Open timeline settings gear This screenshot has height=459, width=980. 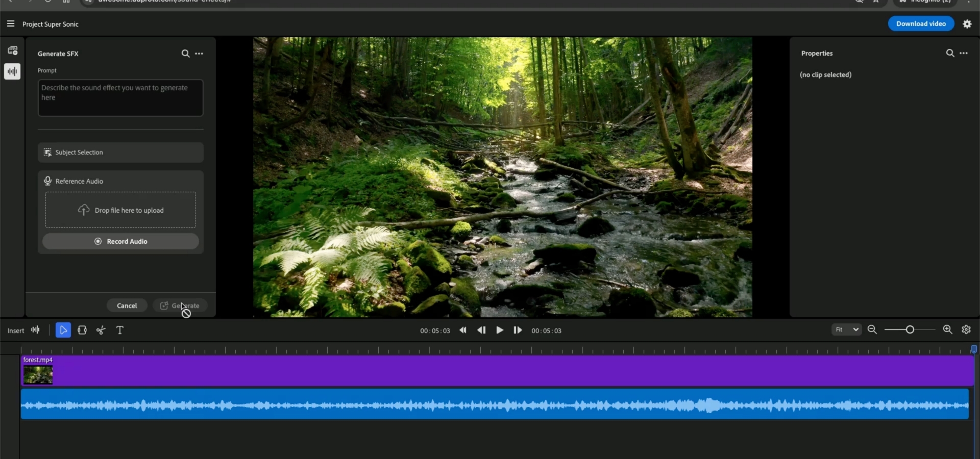[x=966, y=330]
